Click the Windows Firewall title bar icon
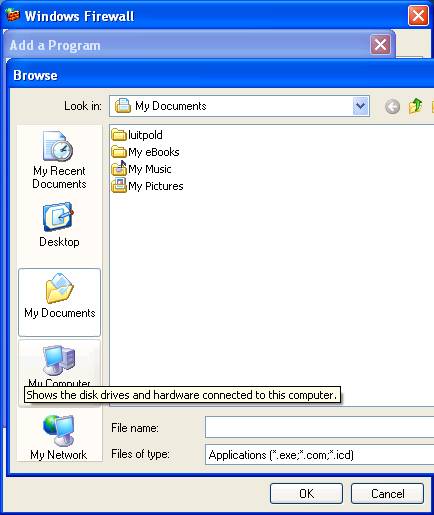This screenshot has height=515, width=434. click(x=13, y=16)
